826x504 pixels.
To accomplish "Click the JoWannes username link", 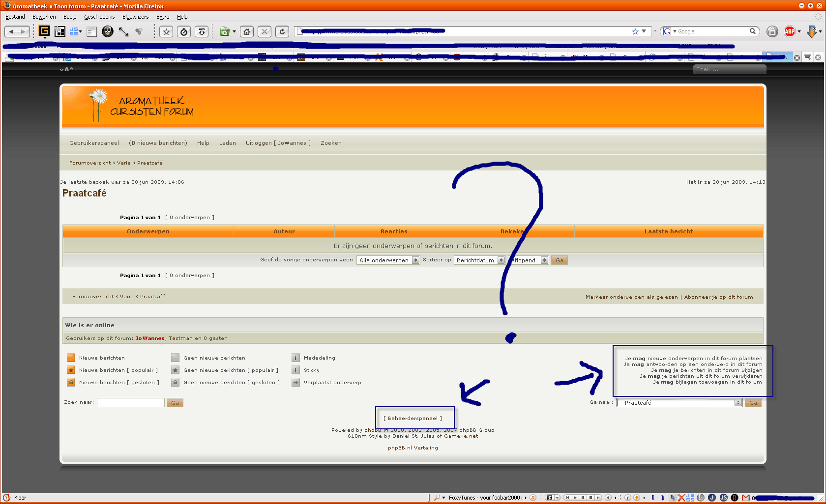I will [150, 338].
